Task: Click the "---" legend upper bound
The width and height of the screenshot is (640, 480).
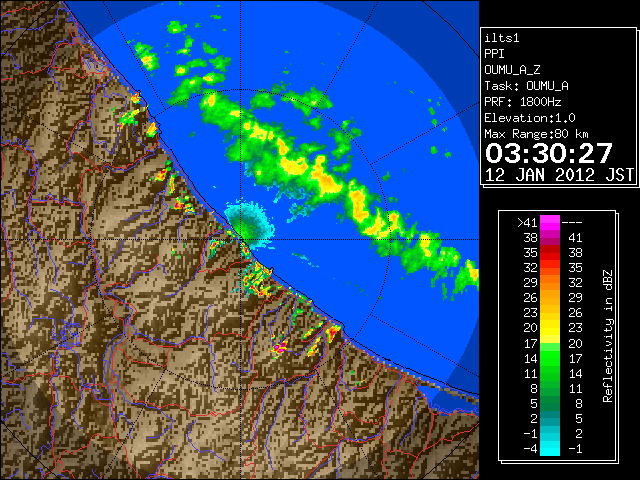Action: click(x=572, y=223)
